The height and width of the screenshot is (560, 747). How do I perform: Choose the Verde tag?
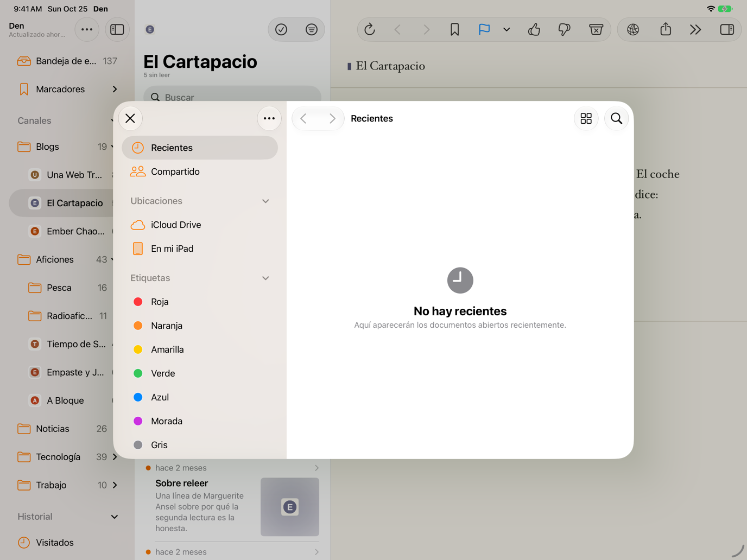pos(200,373)
